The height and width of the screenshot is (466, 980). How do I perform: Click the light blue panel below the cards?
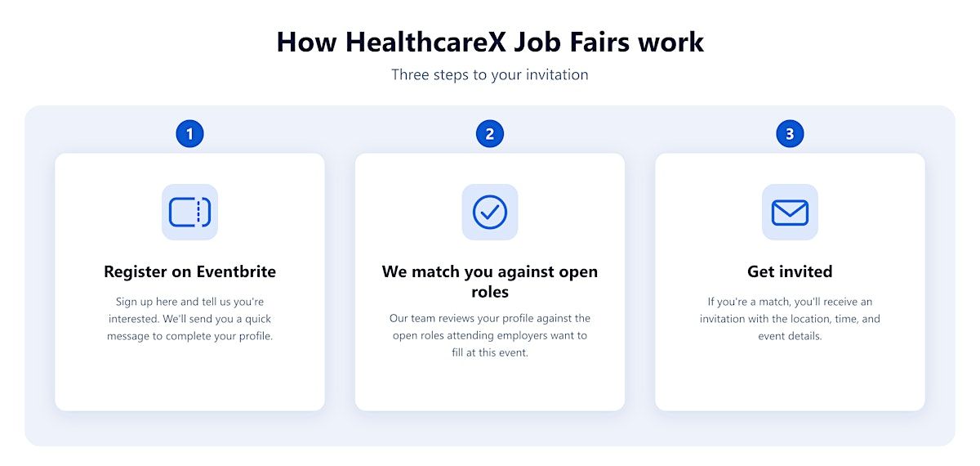(490, 428)
